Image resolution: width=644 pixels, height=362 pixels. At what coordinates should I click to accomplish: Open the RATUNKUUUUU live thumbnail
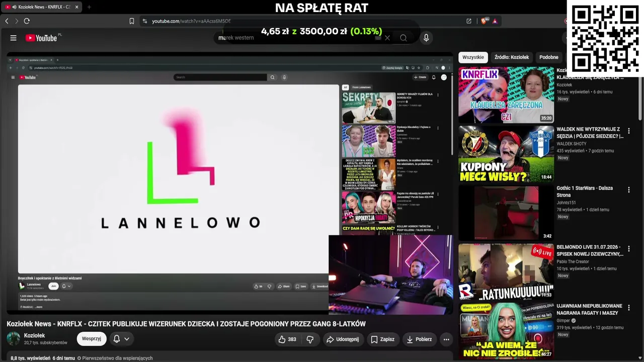(506, 272)
